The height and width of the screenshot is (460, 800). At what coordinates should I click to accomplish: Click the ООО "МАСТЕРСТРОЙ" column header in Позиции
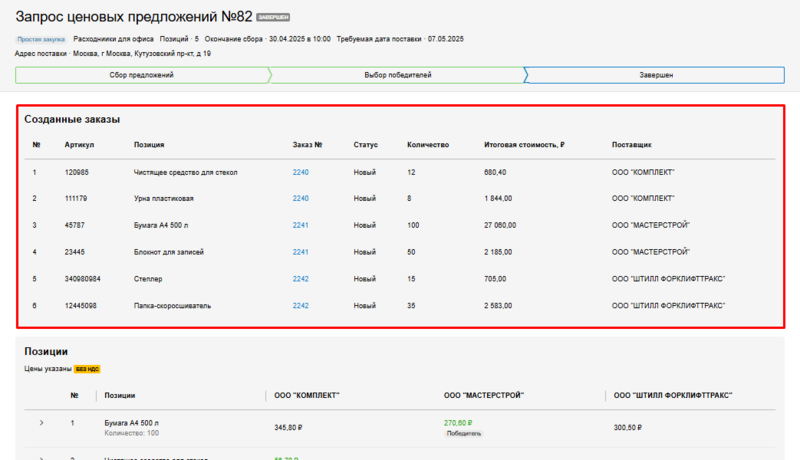tap(484, 396)
